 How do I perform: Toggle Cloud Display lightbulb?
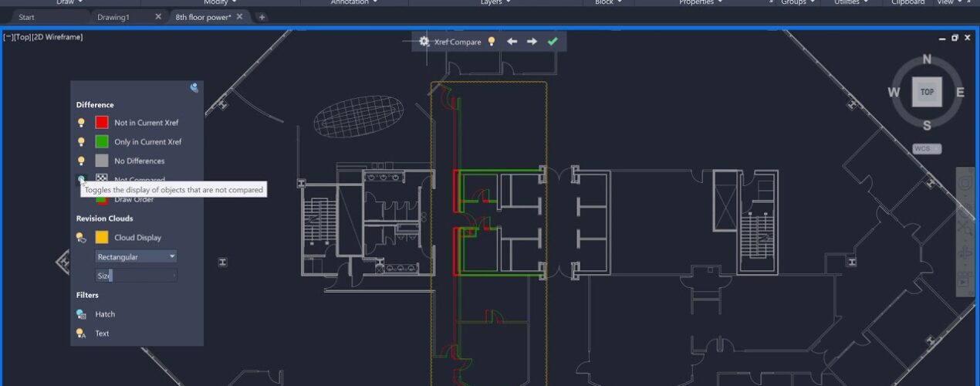[81, 238]
